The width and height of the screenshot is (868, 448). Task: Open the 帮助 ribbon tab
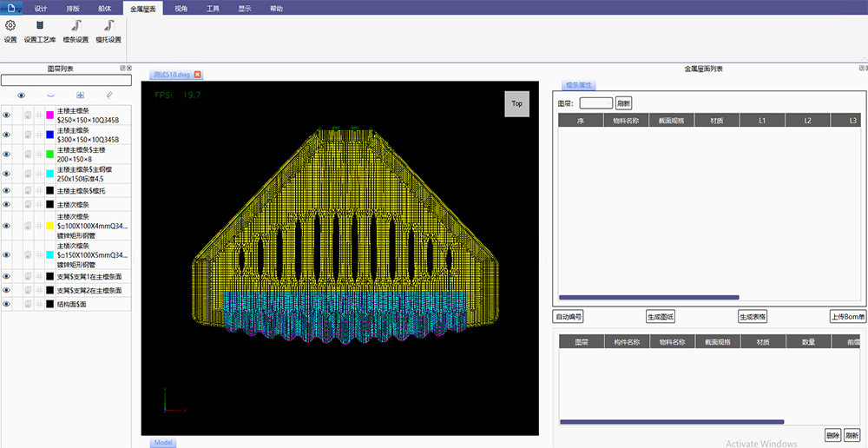[x=276, y=9]
